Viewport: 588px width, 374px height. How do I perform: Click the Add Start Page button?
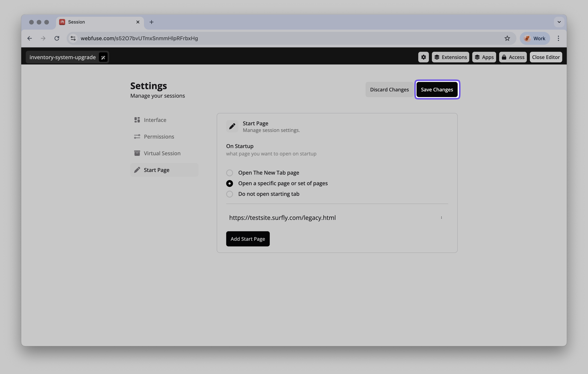tap(248, 239)
